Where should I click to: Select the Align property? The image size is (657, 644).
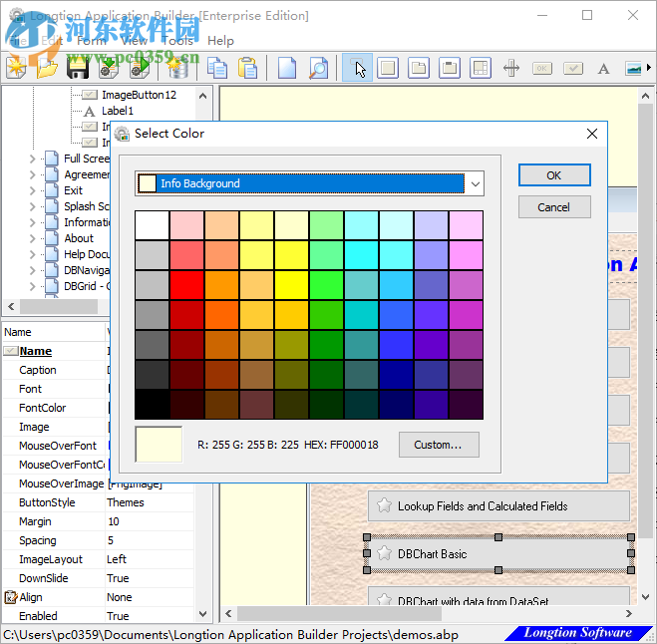pyautogui.click(x=31, y=597)
